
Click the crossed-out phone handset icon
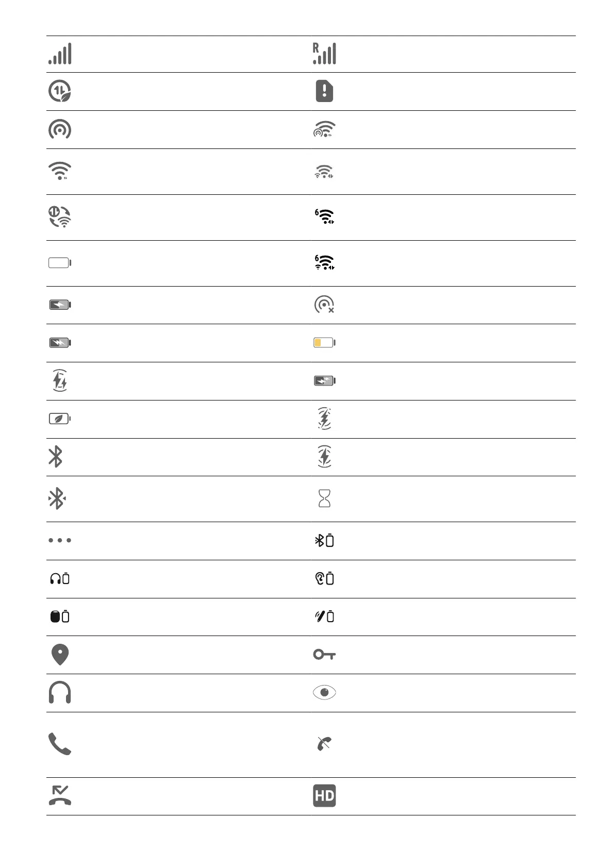[x=324, y=744]
